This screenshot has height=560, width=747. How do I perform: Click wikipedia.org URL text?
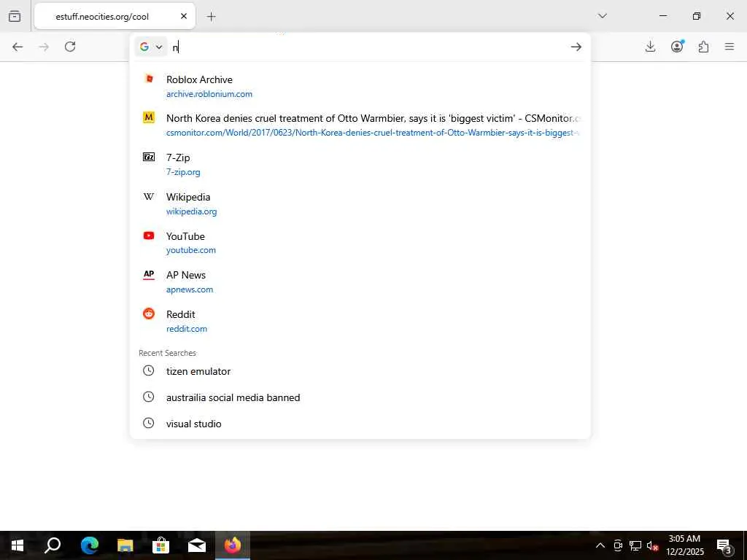pyautogui.click(x=192, y=211)
